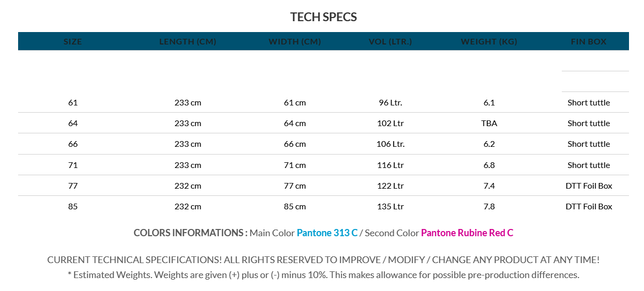Select the 66 cm width cell
This screenshot has width=644, height=291.
point(295,144)
